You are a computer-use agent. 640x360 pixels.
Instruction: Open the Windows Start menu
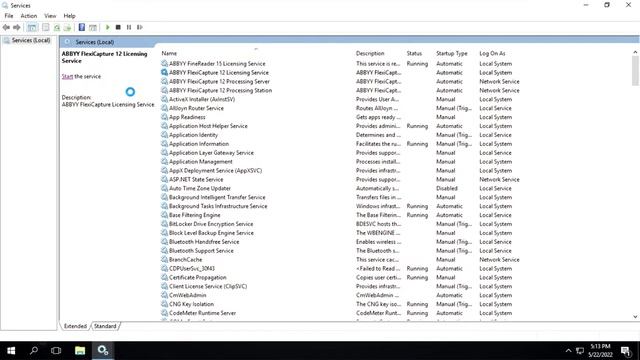tap(11, 351)
